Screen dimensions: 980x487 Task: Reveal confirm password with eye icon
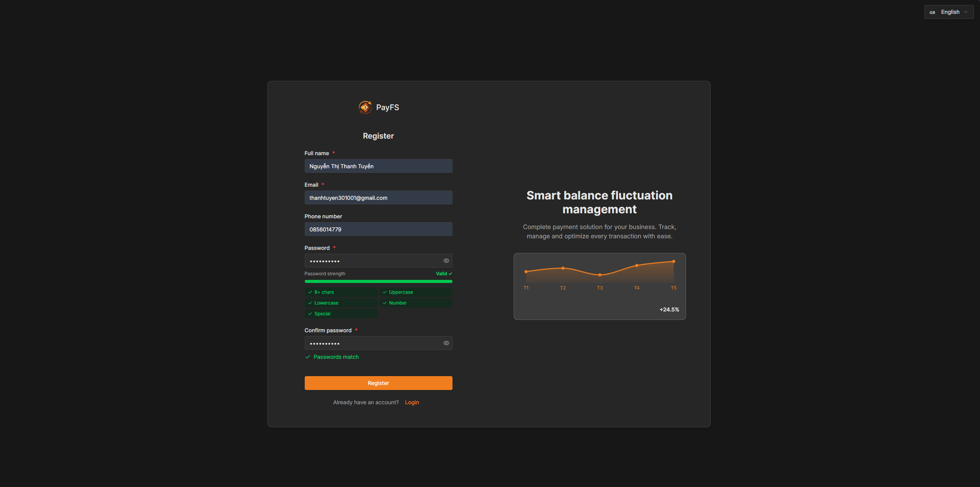(446, 343)
